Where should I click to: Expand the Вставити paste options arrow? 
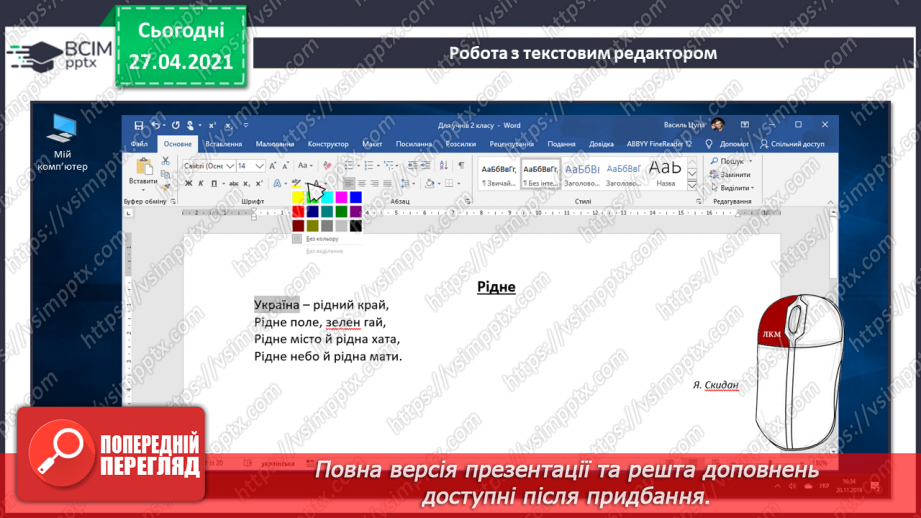[143, 190]
